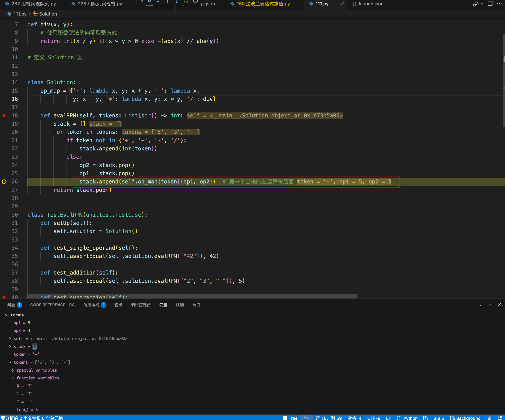Open the editor more actions menu
The width and height of the screenshot is (505, 420).
click(499, 4)
